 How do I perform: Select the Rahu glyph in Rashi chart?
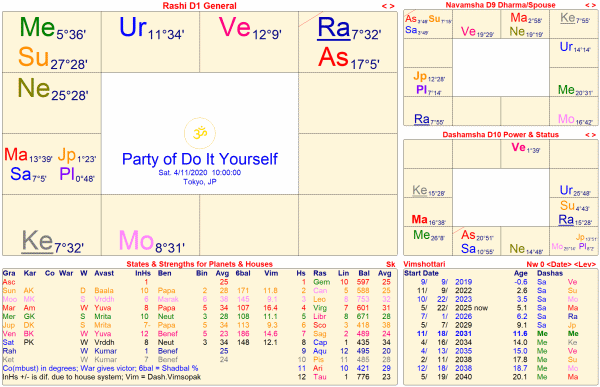(334, 28)
